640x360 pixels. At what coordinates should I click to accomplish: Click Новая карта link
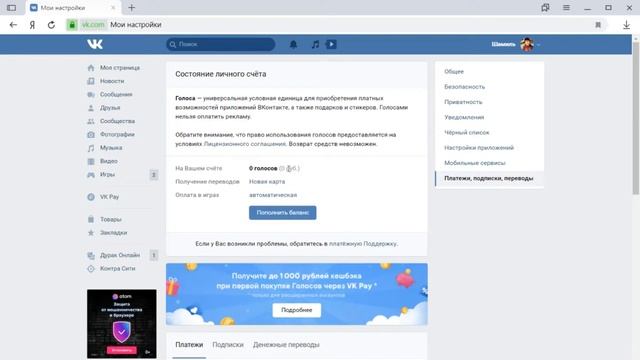pos(267,182)
